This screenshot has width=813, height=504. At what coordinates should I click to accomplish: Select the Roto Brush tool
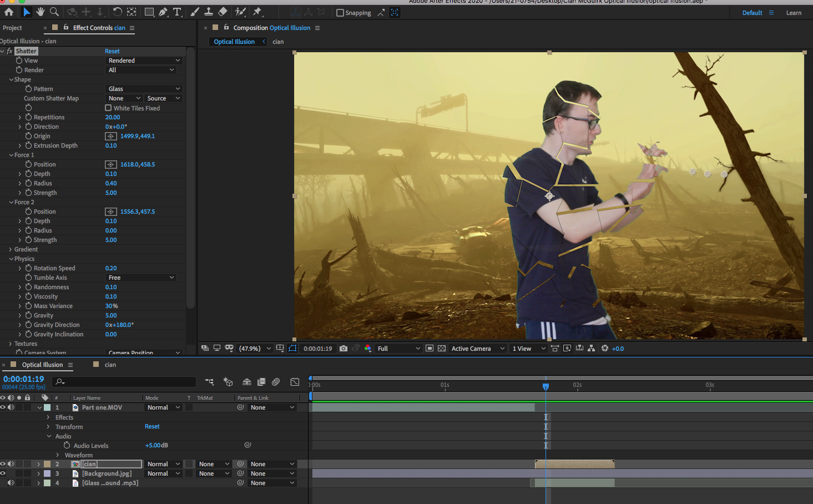[x=240, y=12]
